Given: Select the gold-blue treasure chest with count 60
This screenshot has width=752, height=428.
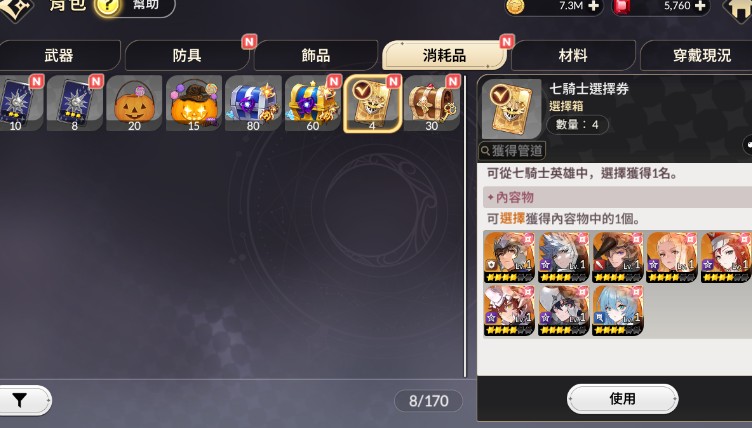Looking at the screenshot, I should (313, 103).
